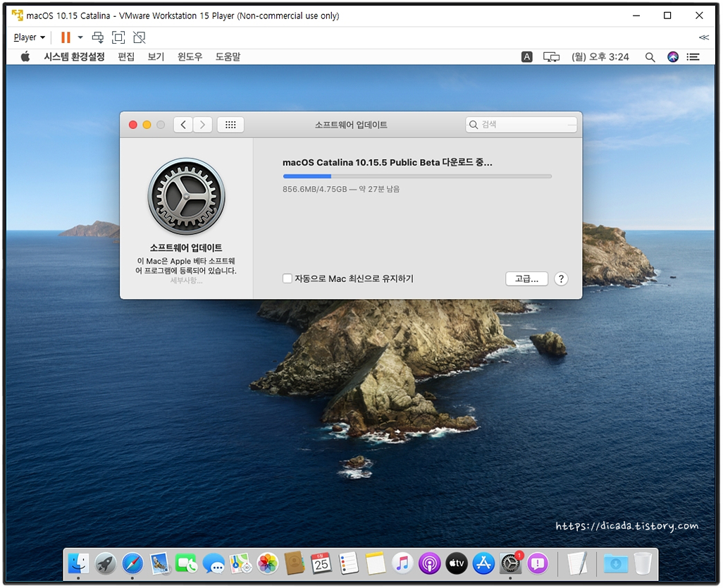723x588 pixels.
Task: Open Podcasts from the Dock
Action: click(x=429, y=563)
